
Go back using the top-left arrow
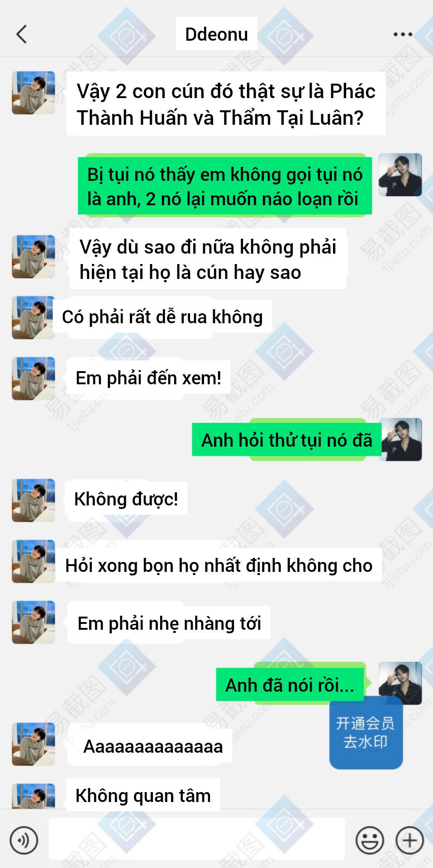(x=22, y=34)
